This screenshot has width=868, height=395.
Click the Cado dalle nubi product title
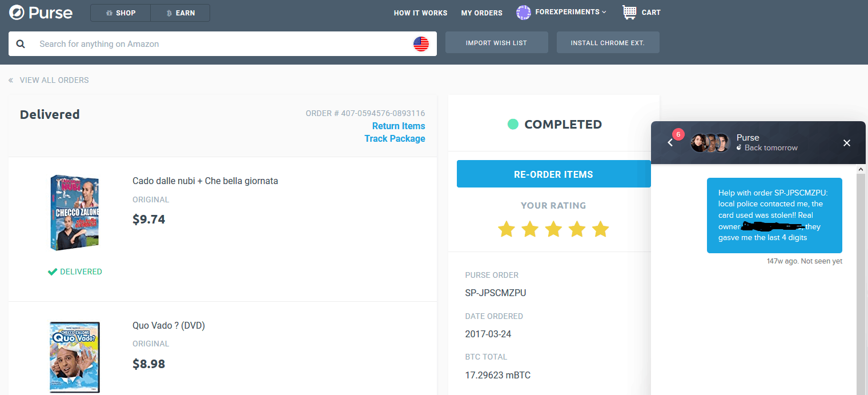tap(205, 181)
